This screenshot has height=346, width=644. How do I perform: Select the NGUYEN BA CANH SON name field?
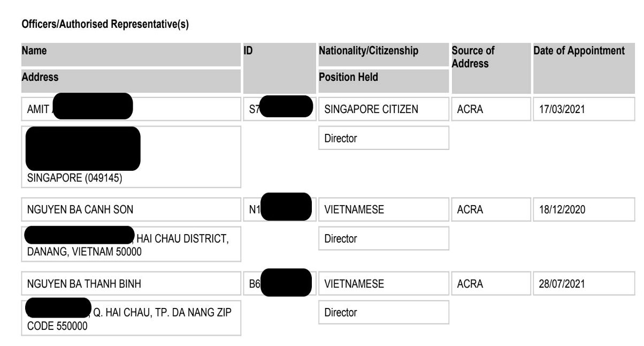131,209
